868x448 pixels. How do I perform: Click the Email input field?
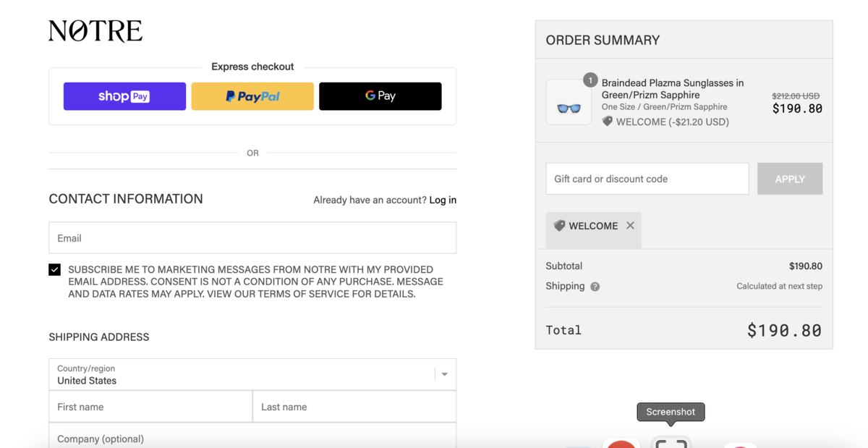click(252, 237)
